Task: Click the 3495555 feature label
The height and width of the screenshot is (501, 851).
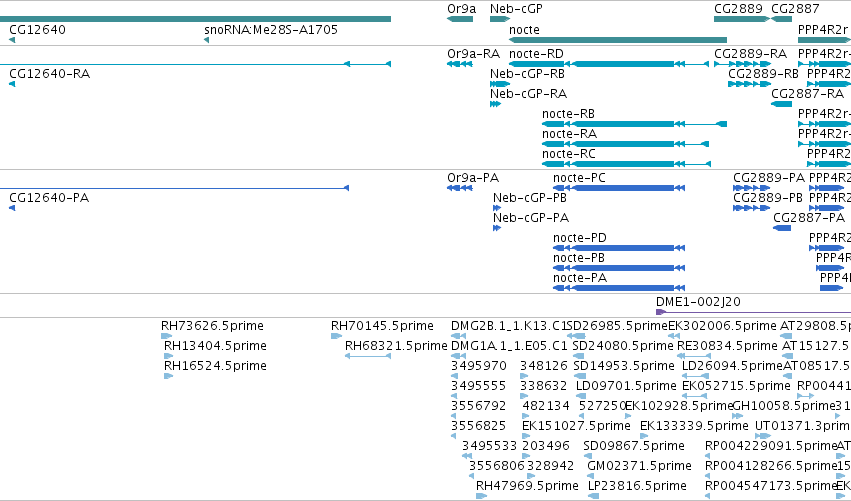Action: [479, 386]
